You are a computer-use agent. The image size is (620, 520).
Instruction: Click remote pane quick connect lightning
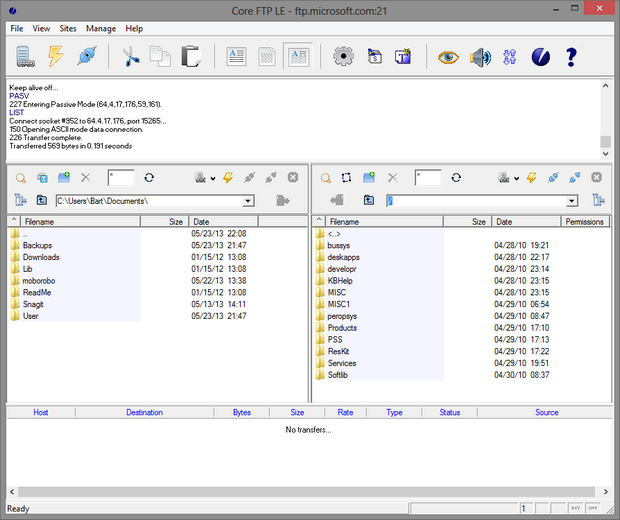(531, 178)
